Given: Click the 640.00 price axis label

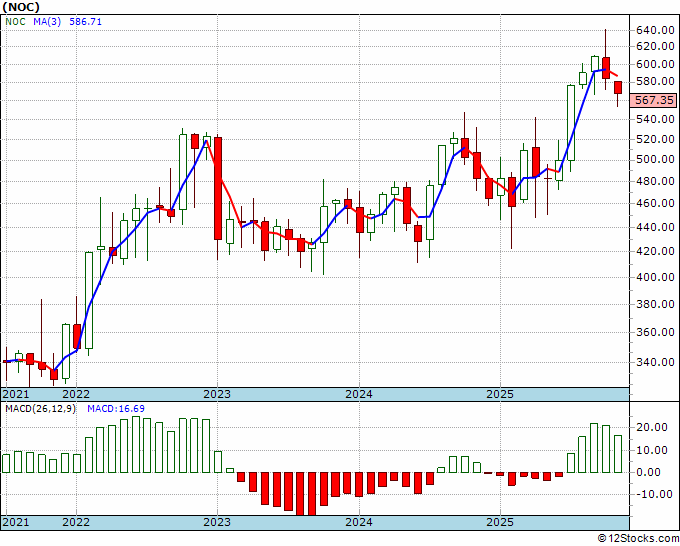Looking at the screenshot, I should point(655,30).
